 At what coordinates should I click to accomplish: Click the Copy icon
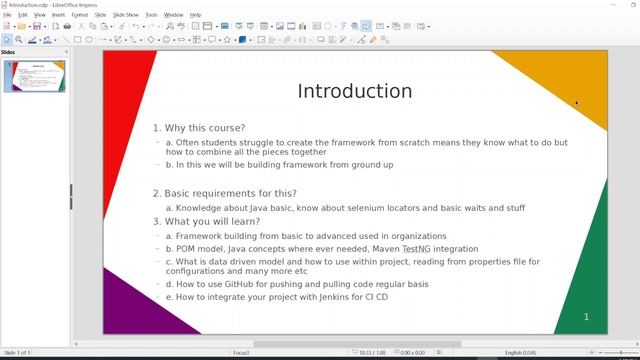click(x=93, y=26)
